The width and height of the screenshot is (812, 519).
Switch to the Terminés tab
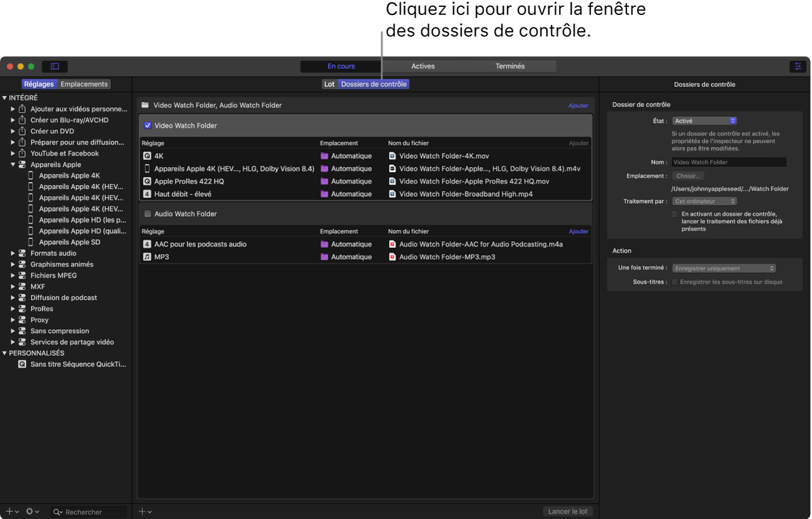[509, 65]
